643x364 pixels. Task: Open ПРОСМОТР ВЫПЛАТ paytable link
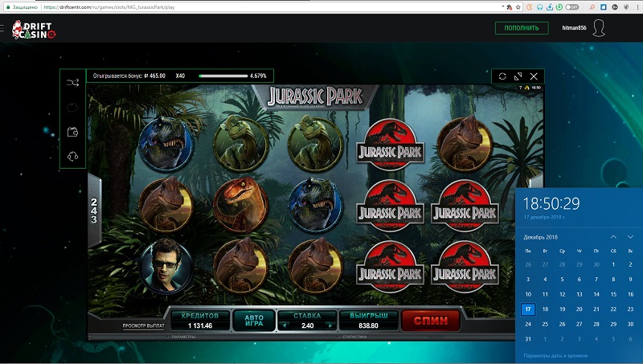[143, 326]
